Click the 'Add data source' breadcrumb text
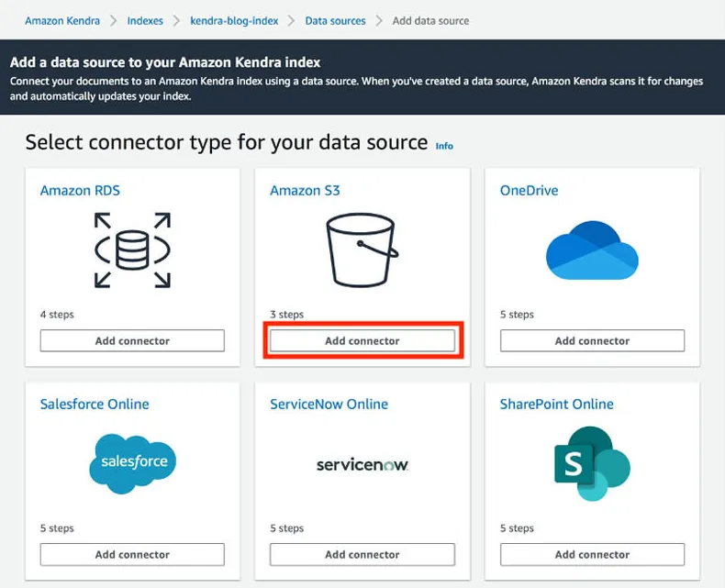The width and height of the screenshot is (725, 588). [x=431, y=21]
